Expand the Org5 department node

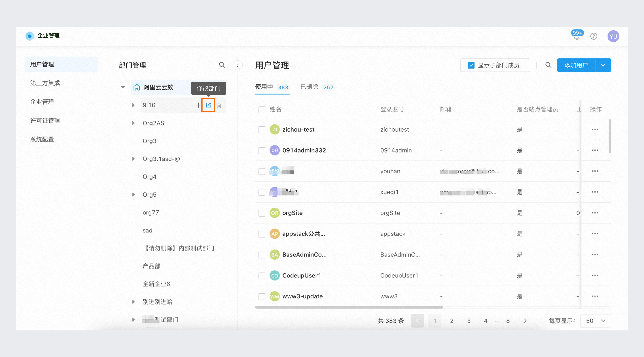[x=133, y=194]
